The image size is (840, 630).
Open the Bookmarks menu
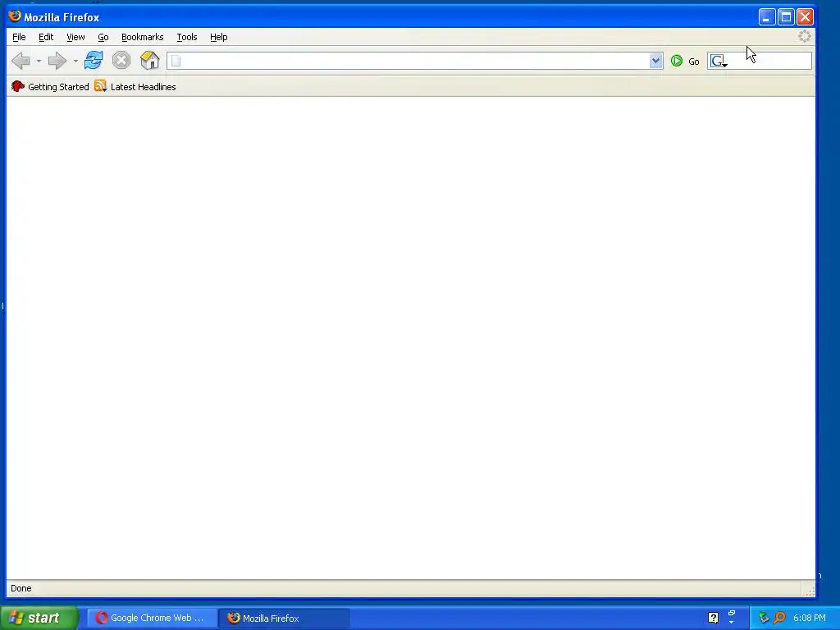(x=142, y=37)
